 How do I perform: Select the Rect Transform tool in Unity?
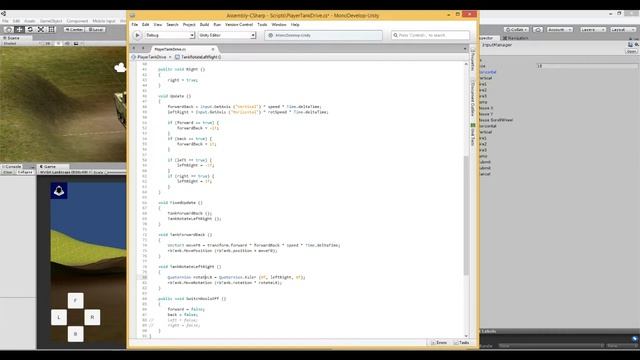[x=52, y=29]
